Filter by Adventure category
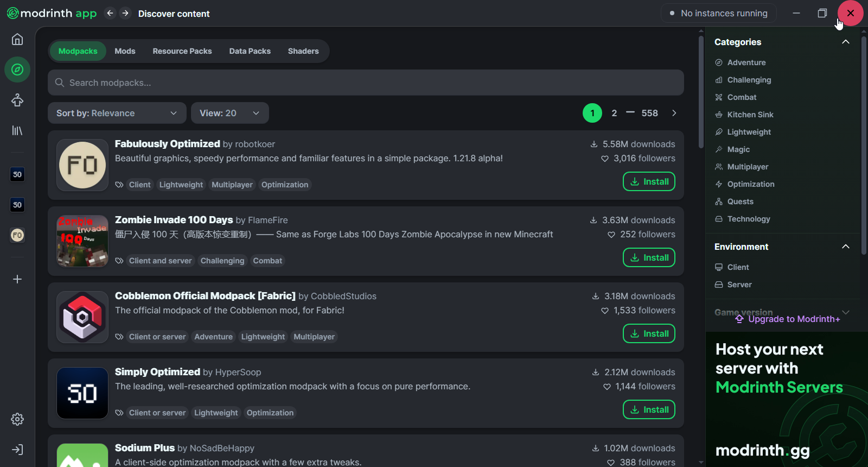The width and height of the screenshot is (868, 467). [741, 62]
